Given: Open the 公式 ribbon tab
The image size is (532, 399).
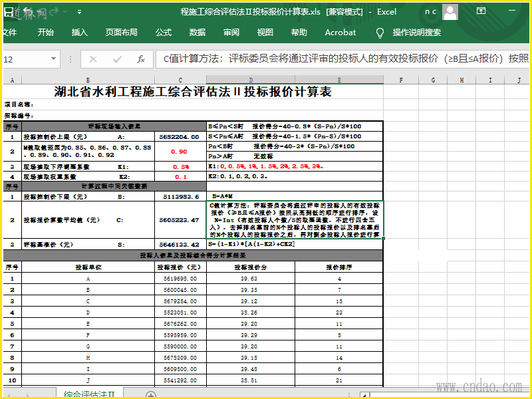Looking at the screenshot, I should pyautogui.click(x=164, y=33).
